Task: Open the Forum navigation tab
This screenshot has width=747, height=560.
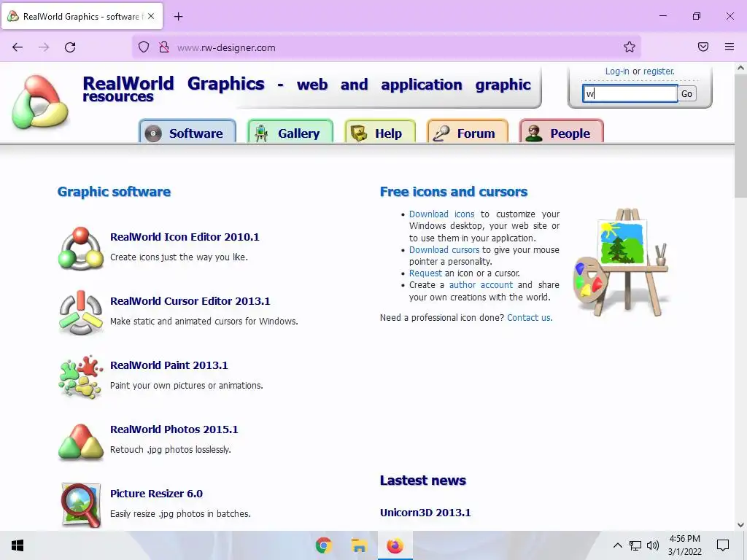Action: coord(468,132)
